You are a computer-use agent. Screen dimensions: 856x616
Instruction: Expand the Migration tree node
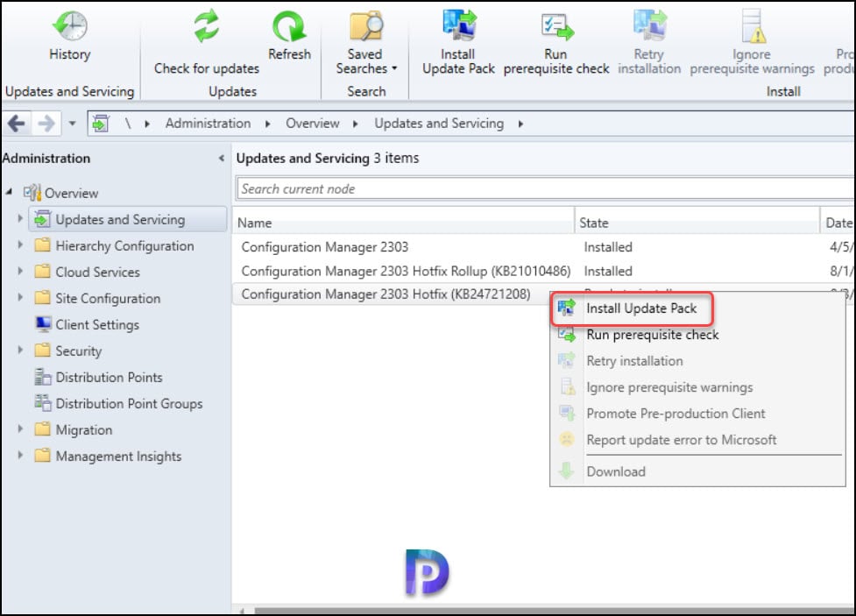(x=20, y=428)
